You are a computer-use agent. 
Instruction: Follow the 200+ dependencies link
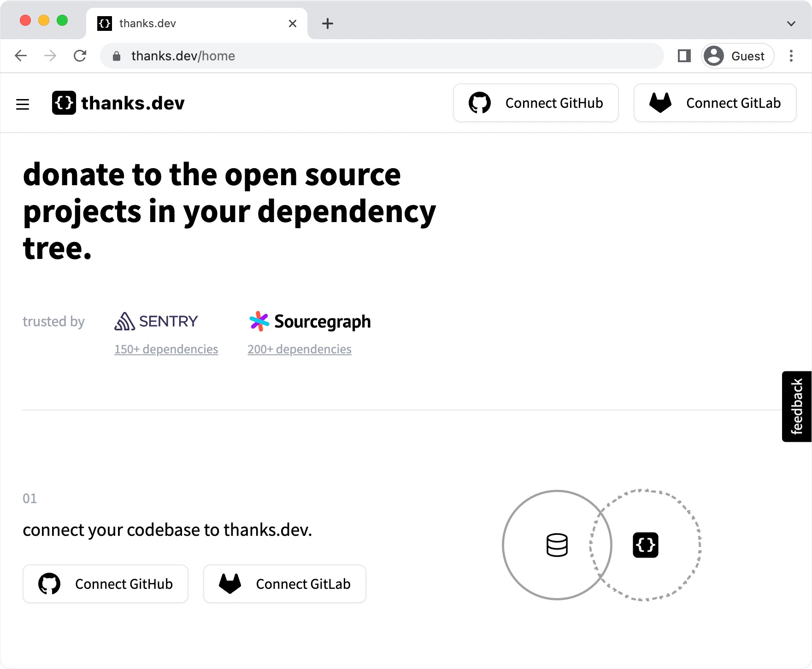coord(300,349)
